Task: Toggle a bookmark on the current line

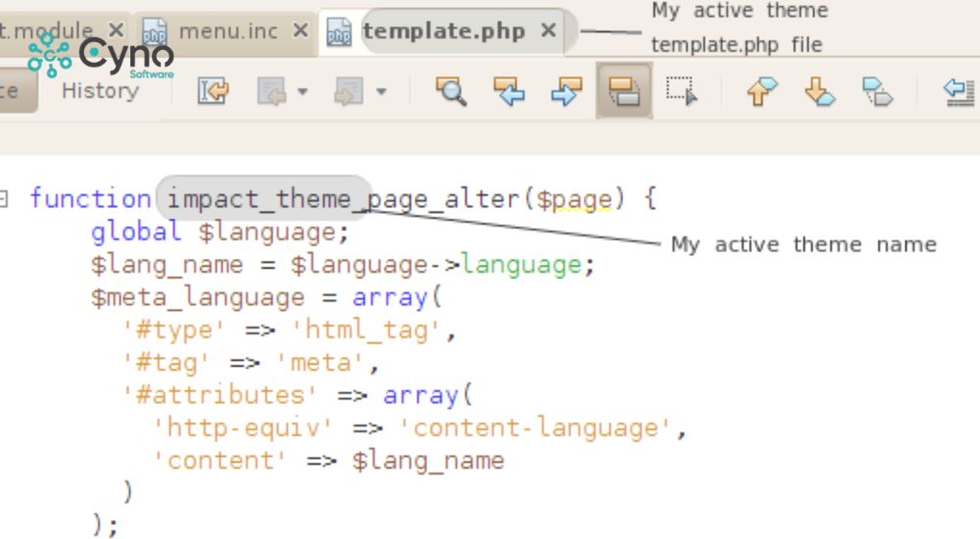Action: [x=877, y=92]
